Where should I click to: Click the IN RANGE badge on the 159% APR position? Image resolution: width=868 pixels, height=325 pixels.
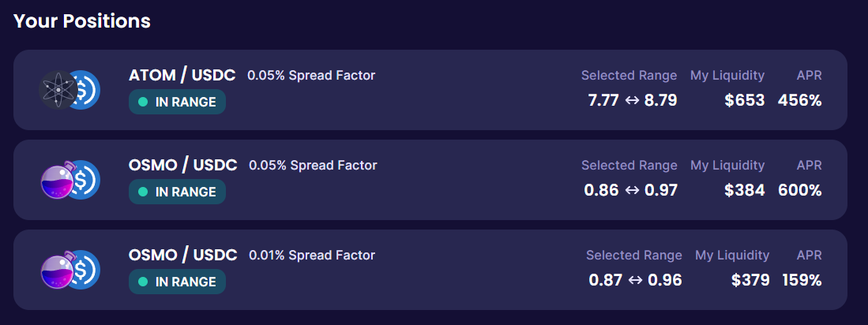tap(177, 282)
